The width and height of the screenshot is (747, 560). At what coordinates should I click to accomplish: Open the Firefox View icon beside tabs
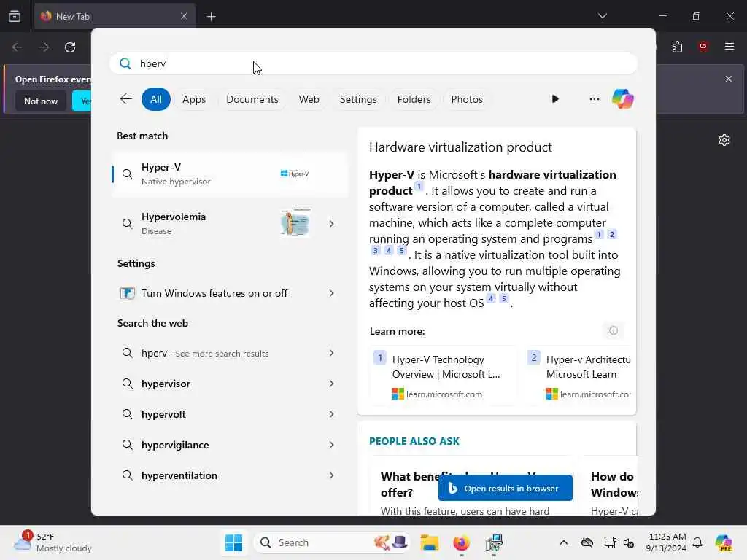(15, 16)
